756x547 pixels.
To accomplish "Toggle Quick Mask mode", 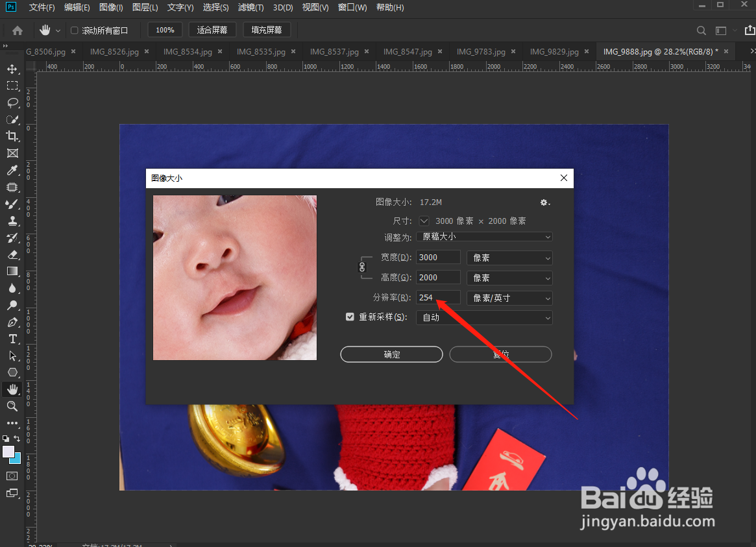I will [12, 476].
